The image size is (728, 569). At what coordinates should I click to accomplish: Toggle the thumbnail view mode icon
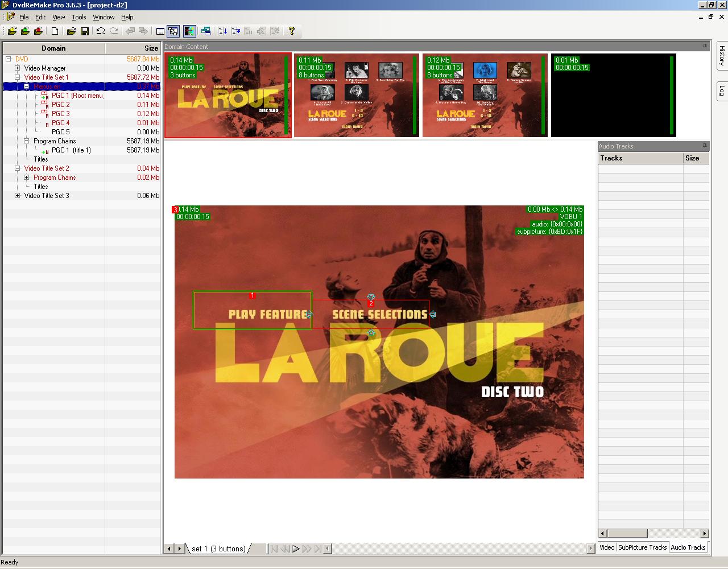click(173, 31)
